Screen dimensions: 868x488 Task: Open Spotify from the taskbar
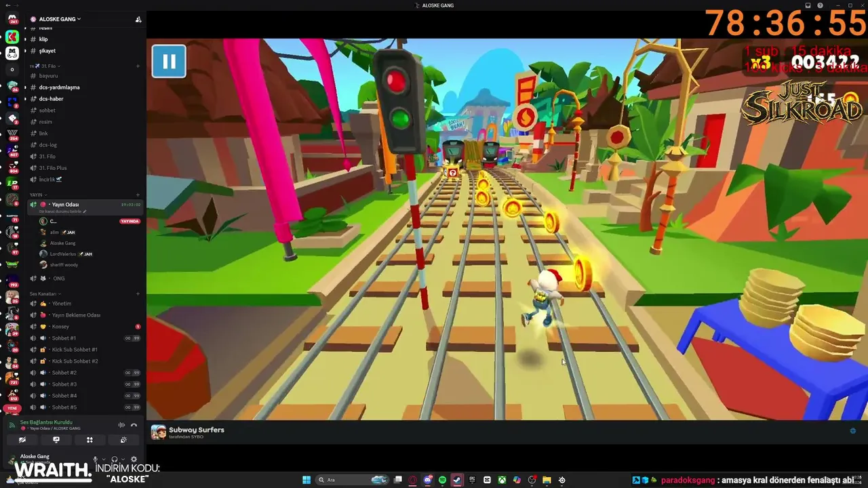[442, 480]
